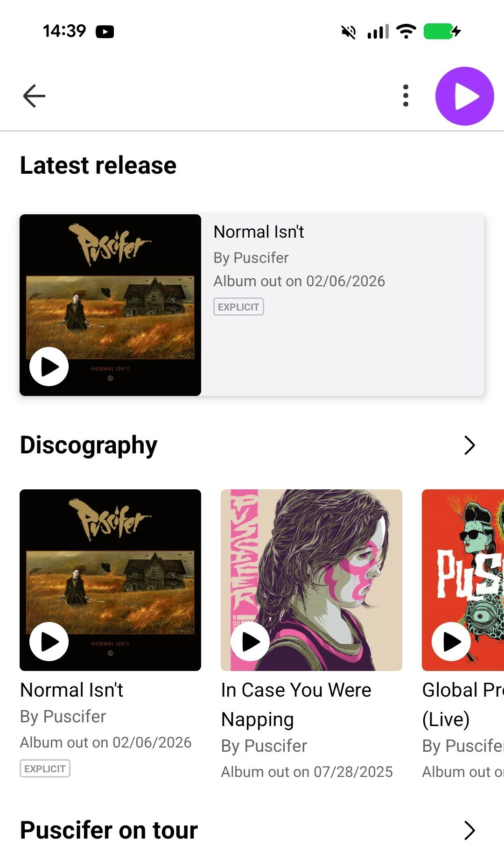Play In Case You Were Napping album
Viewport: 504px width, 854px height.
tap(250, 642)
